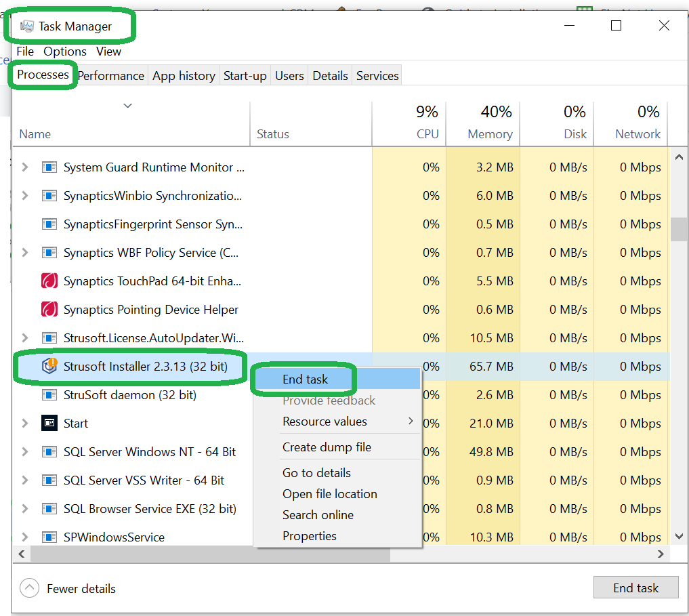
Task: Sort processes by Network column
Action: pos(631,124)
